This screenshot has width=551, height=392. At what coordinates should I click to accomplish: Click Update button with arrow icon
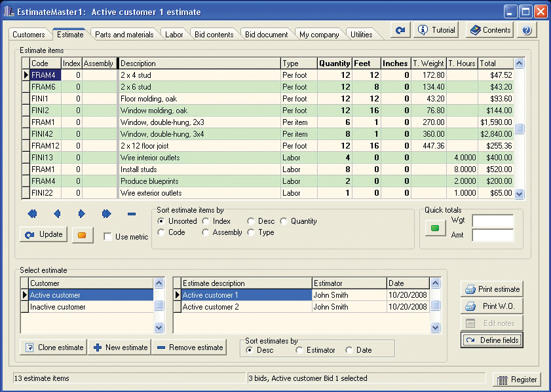pyautogui.click(x=44, y=234)
